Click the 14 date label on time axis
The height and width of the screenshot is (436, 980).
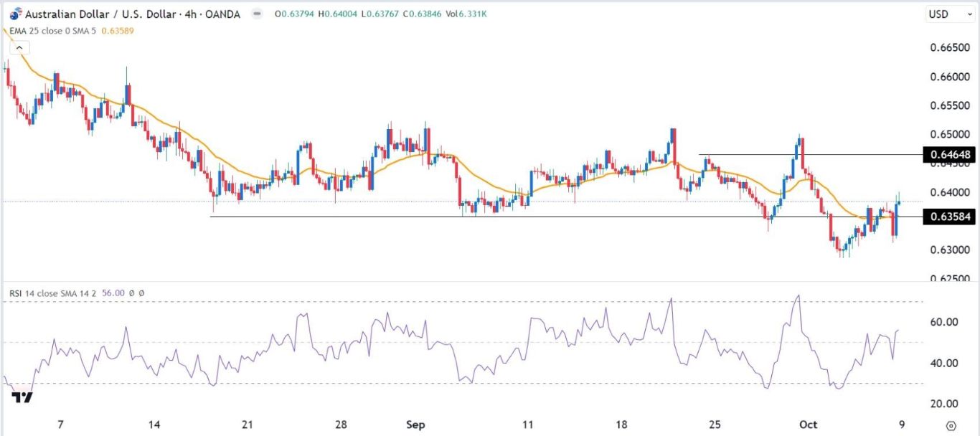(153, 425)
